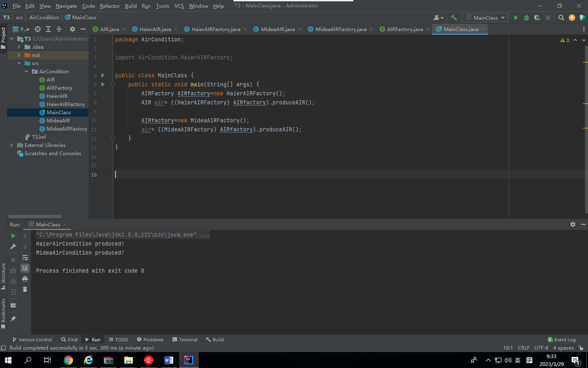This screenshot has height=368, width=588.
Task: Click the Project panel horizontal scrollbar
Action: pos(35,217)
